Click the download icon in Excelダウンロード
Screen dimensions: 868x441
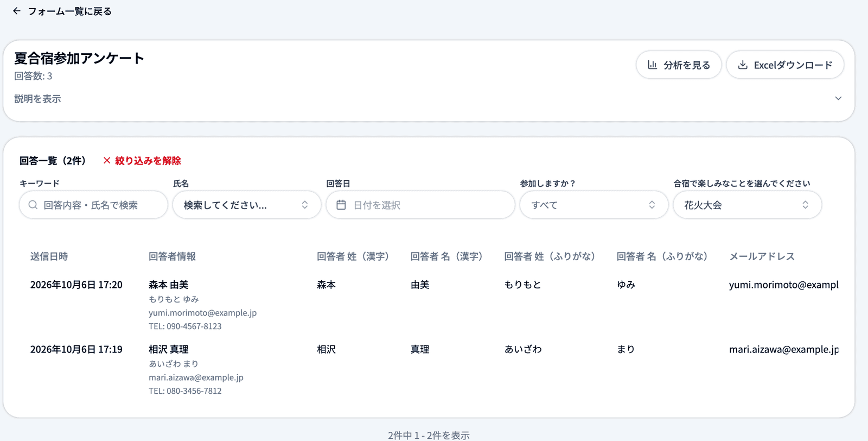[743, 65]
